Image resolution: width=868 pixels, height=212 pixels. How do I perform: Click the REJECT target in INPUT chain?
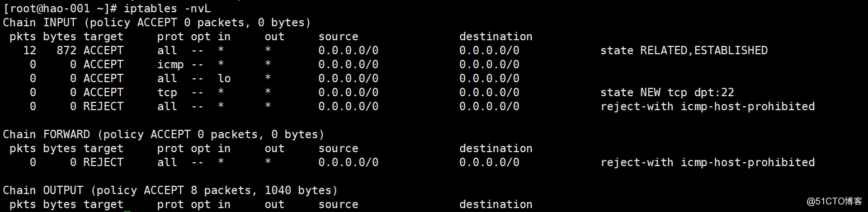tap(103, 106)
